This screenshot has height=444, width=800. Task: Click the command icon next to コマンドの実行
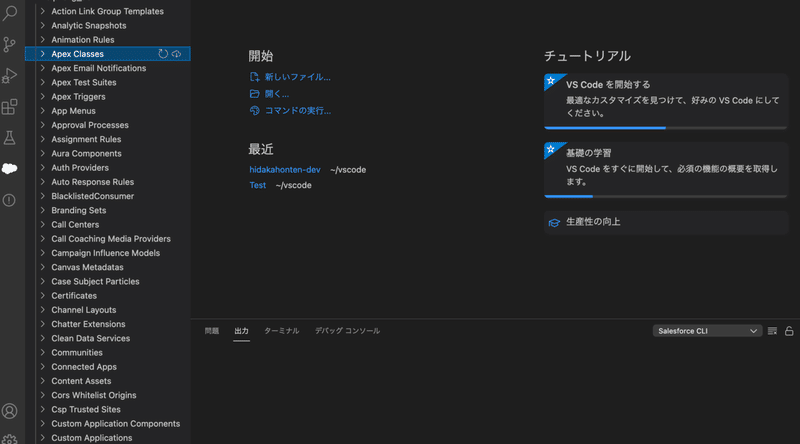point(254,111)
